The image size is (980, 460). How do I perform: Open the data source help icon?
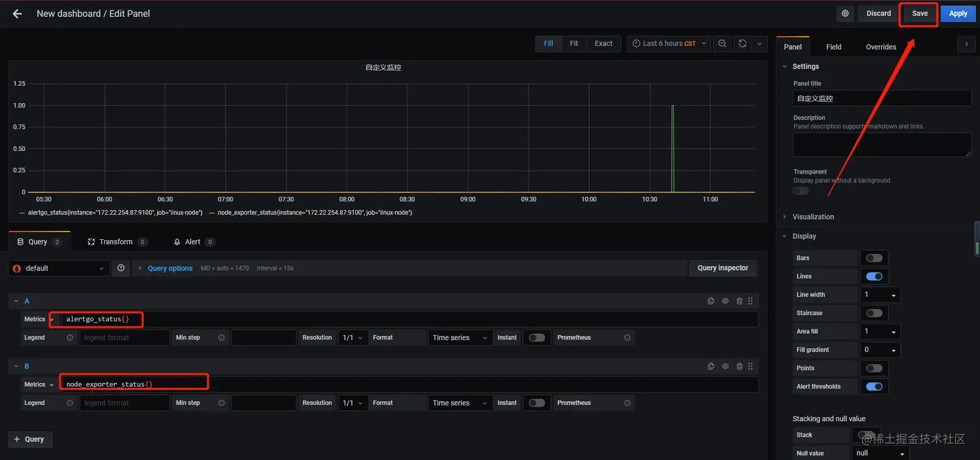pos(121,268)
